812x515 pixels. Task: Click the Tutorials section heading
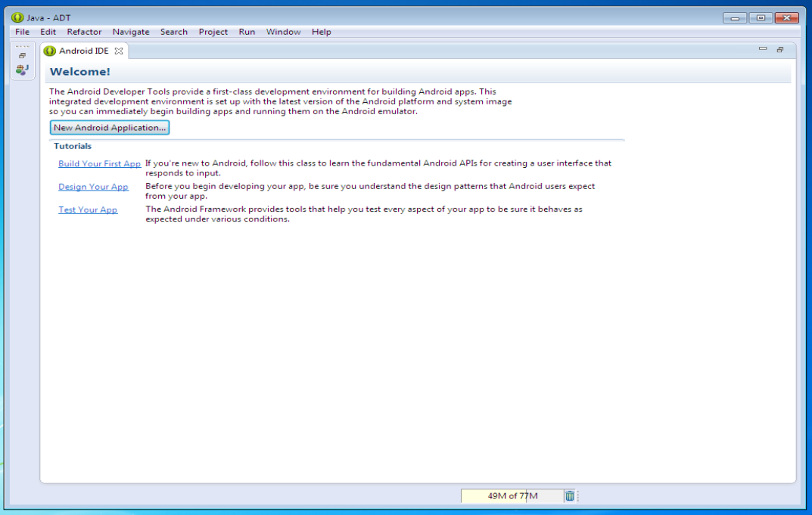click(x=73, y=146)
